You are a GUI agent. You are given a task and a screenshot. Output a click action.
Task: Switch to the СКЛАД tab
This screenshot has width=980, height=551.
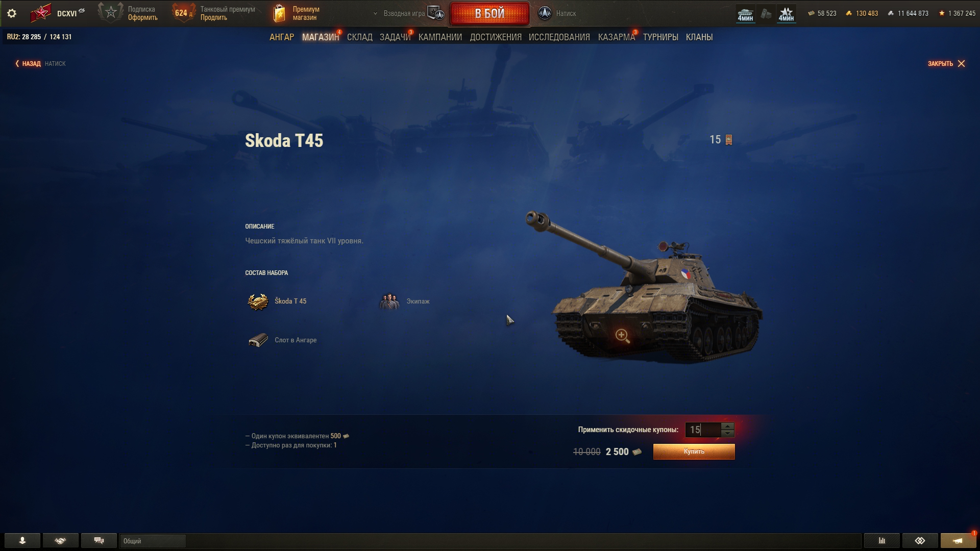pyautogui.click(x=360, y=37)
